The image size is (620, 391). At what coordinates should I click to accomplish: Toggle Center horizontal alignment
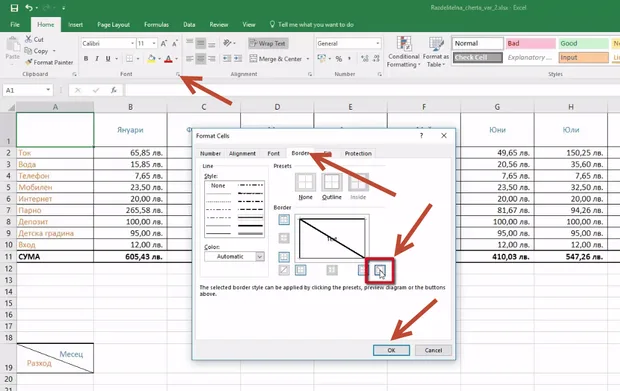[201, 59]
